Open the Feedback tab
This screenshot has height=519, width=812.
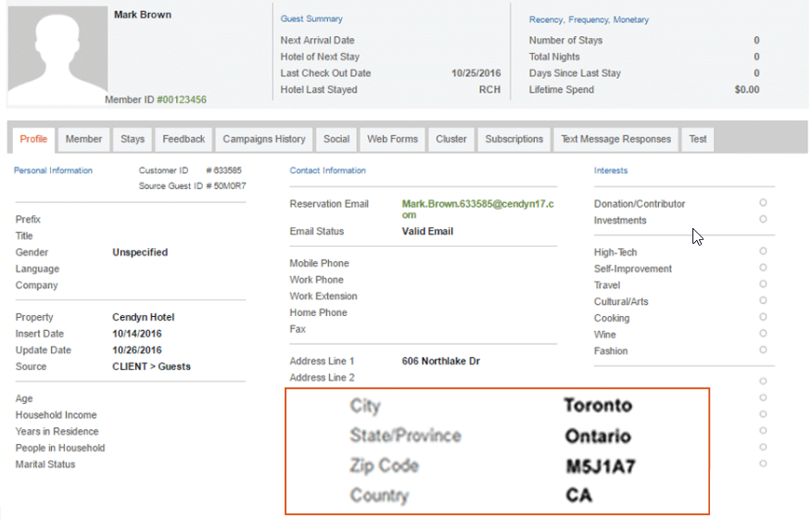(184, 139)
